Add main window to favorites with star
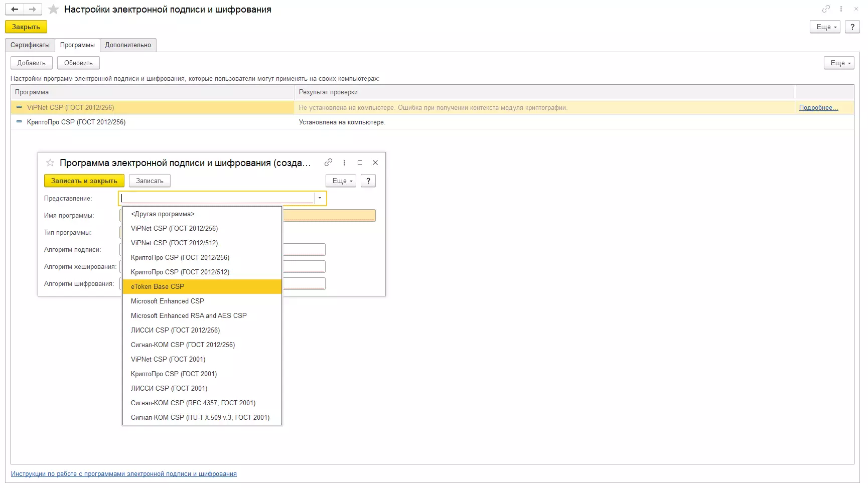This screenshot has width=868, height=488. coord(54,10)
